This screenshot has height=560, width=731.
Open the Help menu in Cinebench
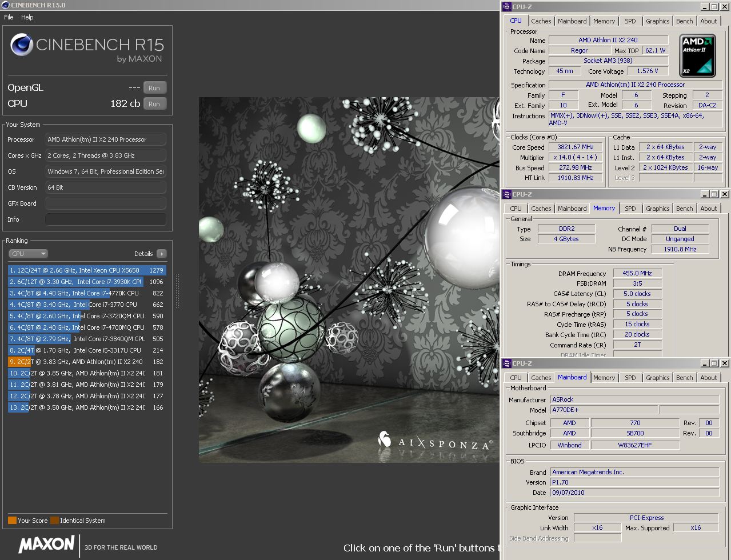coord(27,17)
